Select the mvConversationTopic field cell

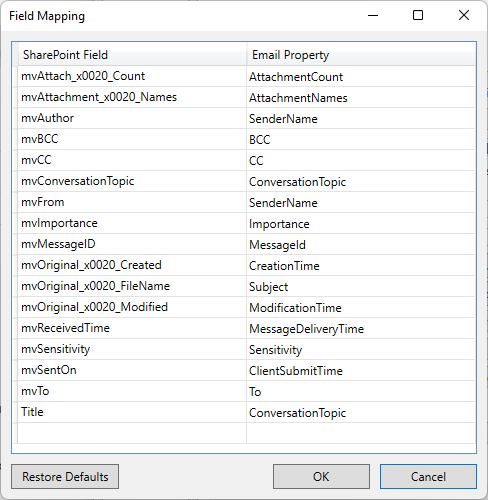[x=132, y=181]
